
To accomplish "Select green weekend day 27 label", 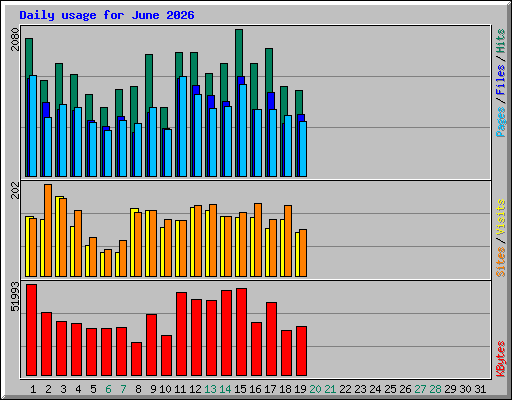I will pos(420,389).
